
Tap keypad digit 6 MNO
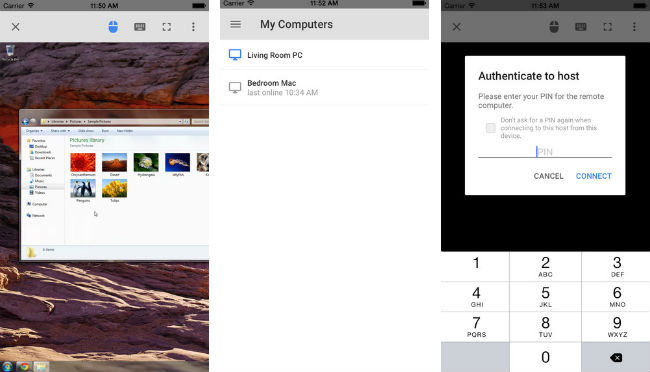(x=617, y=297)
